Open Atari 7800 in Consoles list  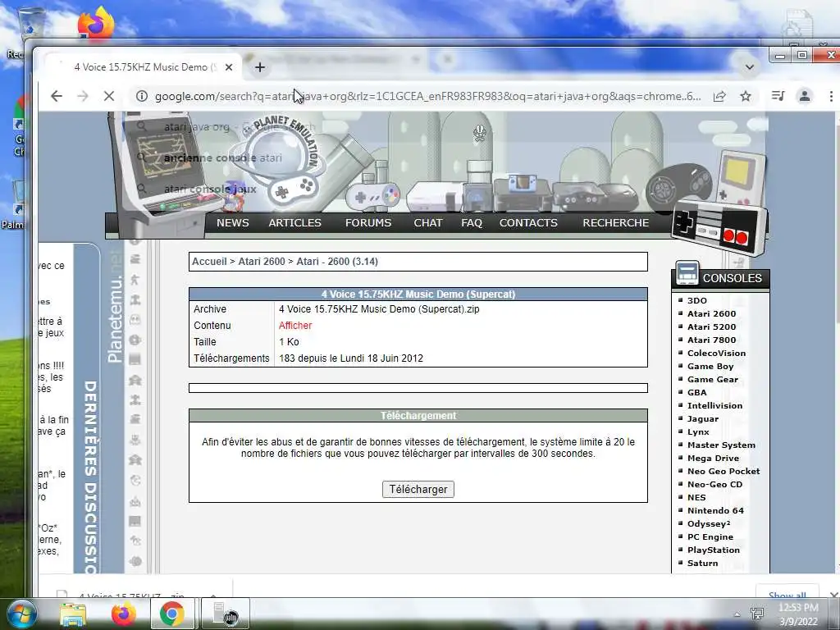(711, 340)
